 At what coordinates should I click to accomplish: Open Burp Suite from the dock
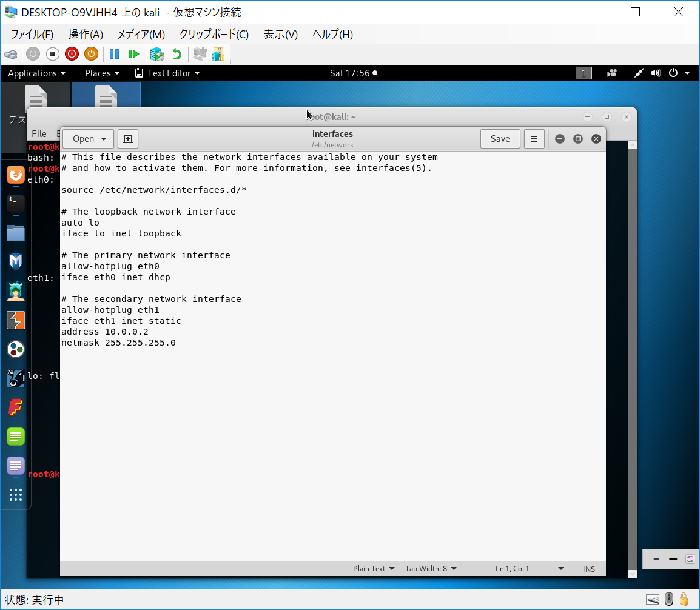[x=16, y=320]
